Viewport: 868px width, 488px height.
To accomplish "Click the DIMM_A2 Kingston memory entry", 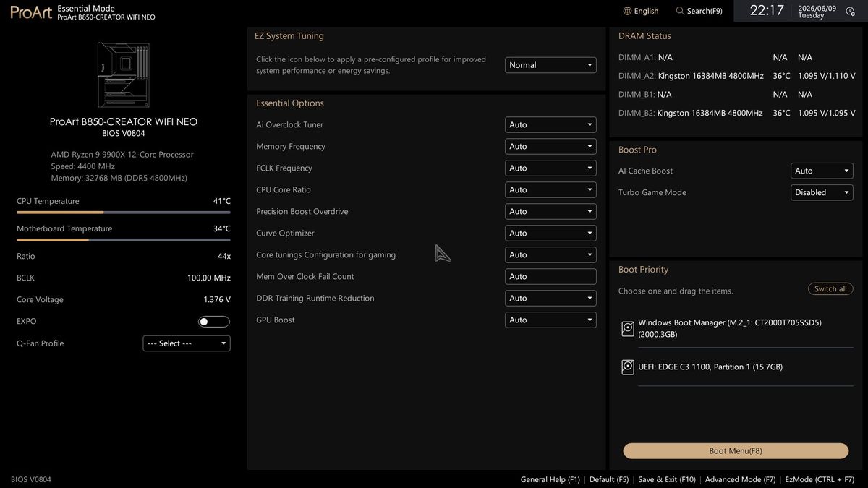I will (x=737, y=76).
